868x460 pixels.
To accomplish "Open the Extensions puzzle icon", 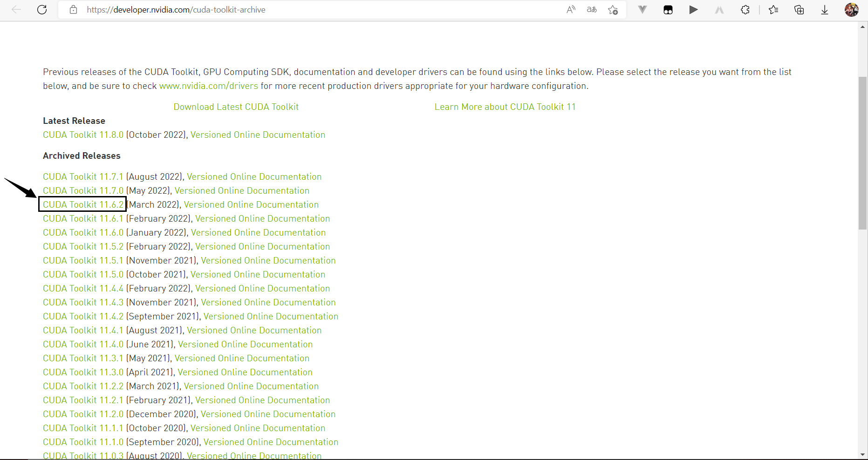I will (745, 10).
